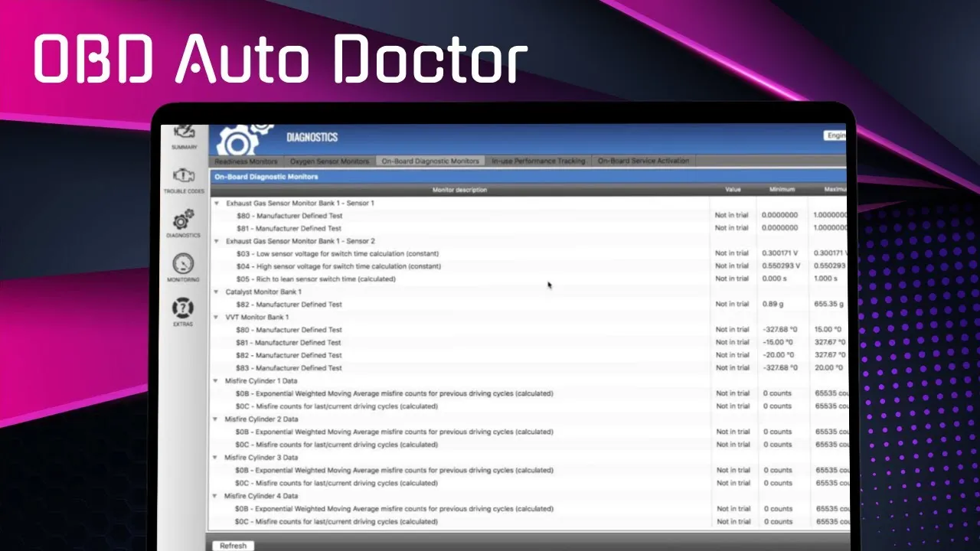Image resolution: width=980 pixels, height=551 pixels.
Task: Open the Summary sidebar section
Action: click(x=184, y=136)
